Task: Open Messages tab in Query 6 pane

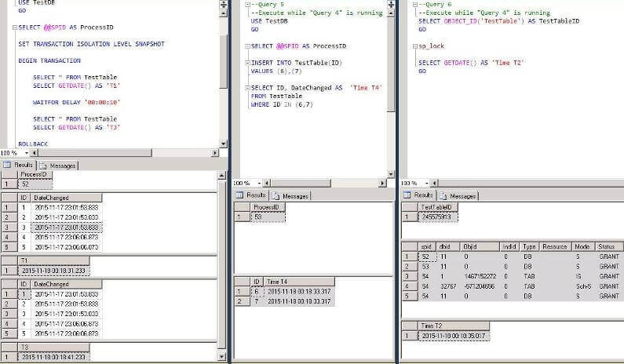Action: point(458,195)
